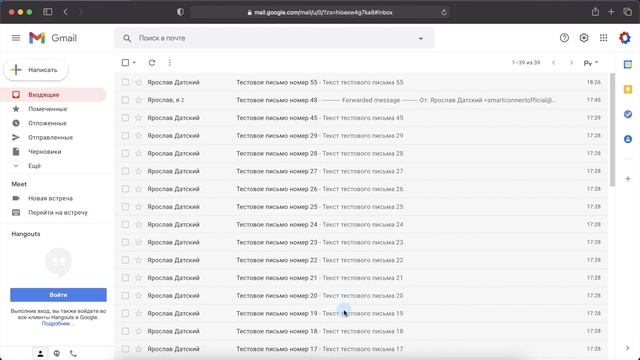Start a Новая встреча in Meet
The image size is (640, 360).
(50, 198)
